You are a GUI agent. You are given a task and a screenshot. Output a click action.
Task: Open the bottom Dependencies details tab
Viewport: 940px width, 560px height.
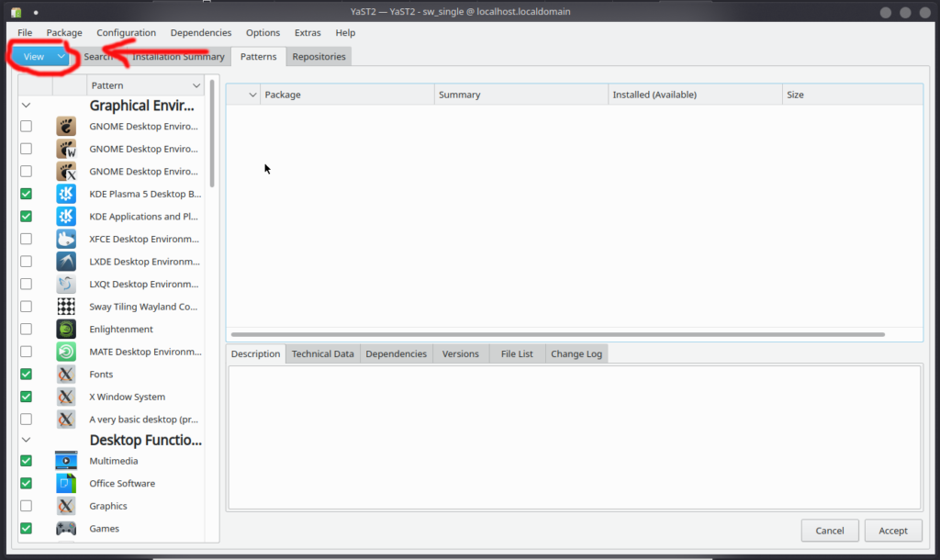(x=397, y=353)
